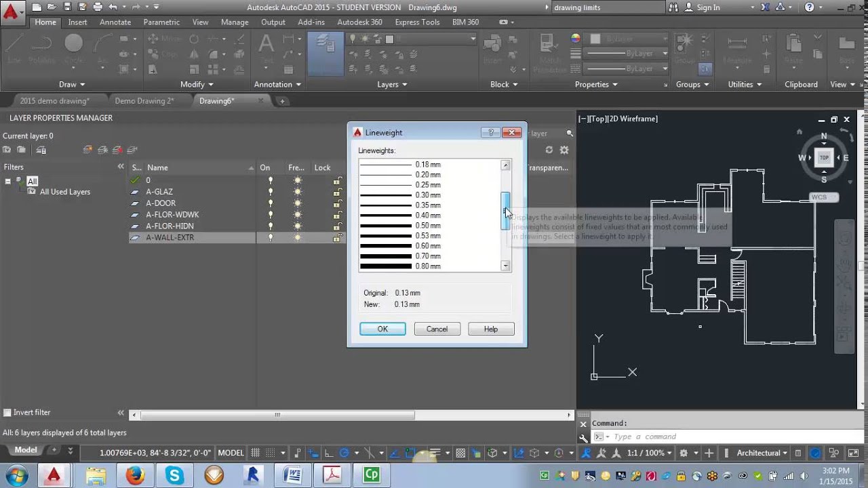
Task: Toggle Lock for A-WALL-EXTR layer
Action: click(x=336, y=238)
